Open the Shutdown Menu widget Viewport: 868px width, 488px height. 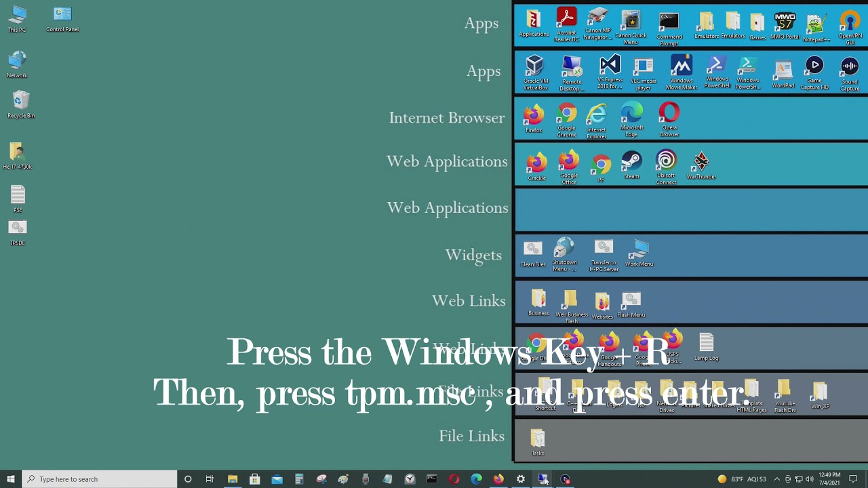[x=564, y=255]
